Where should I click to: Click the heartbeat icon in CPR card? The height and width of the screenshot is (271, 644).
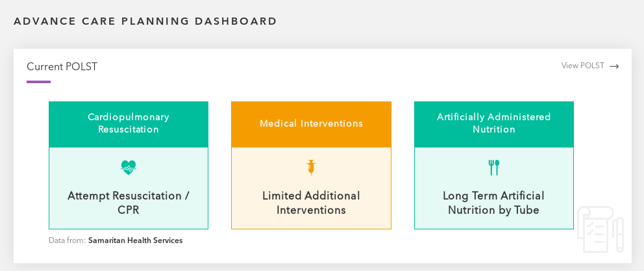pos(128,168)
